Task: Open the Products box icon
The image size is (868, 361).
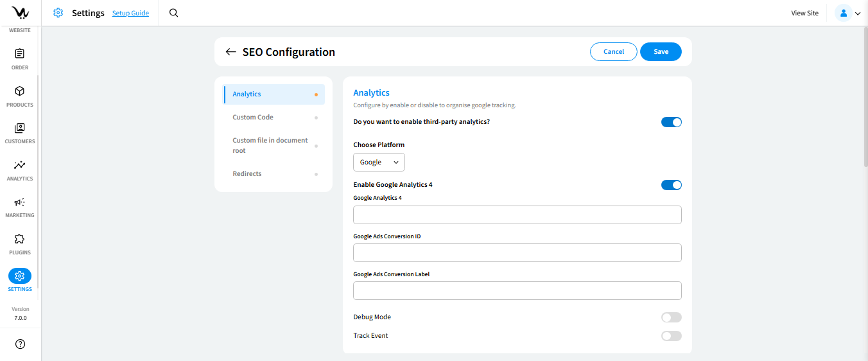Action: click(x=20, y=91)
